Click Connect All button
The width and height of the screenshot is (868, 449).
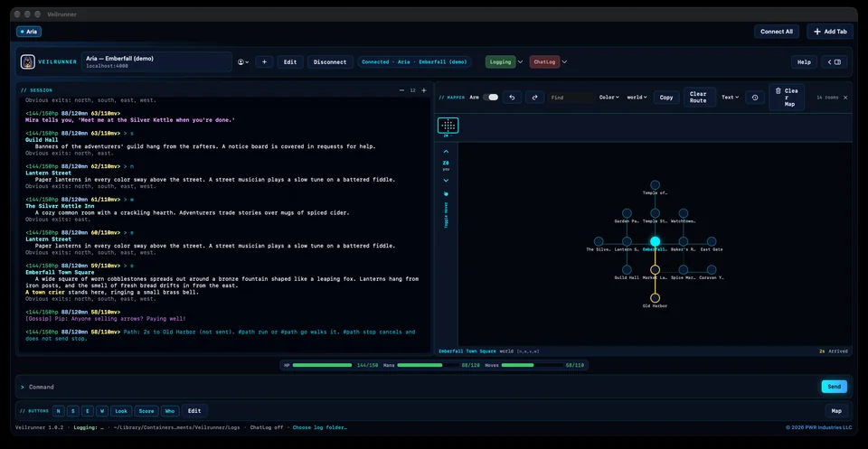pos(776,32)
